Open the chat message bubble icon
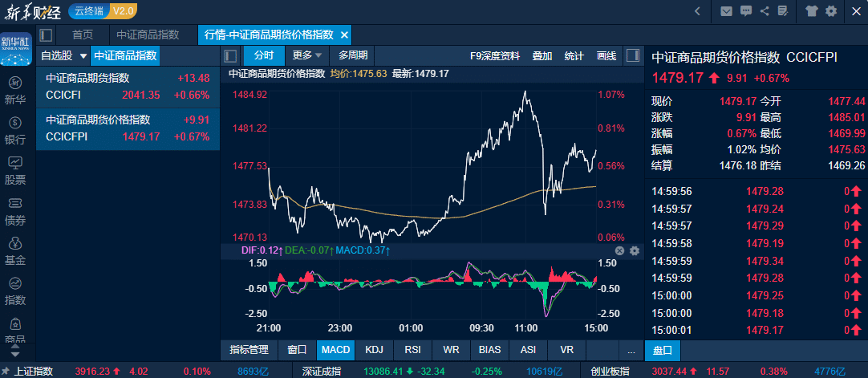This screenshot has width=868, height=378. 746,11
